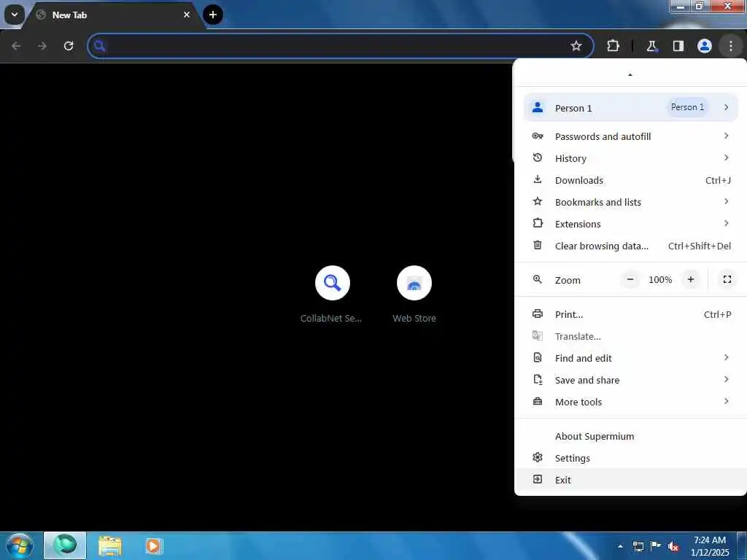Close the New Tab tab
This screenshot has height=560, width=747.
click(x=187, y=15)
